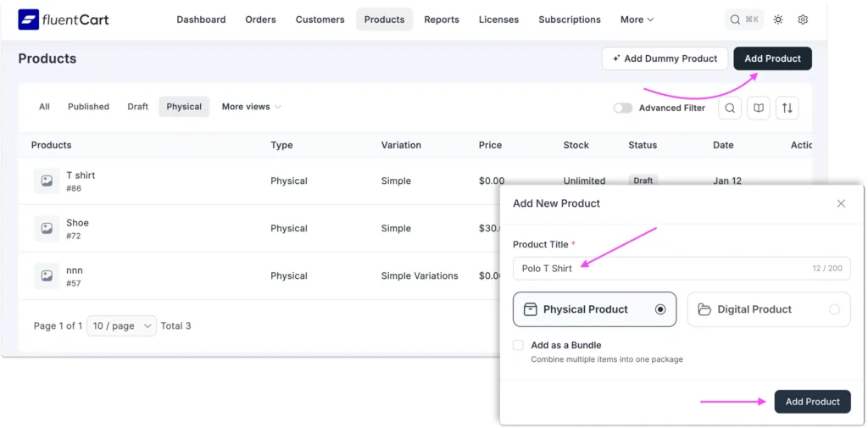Click Simple Variations cell in nnn row
Viewport: 868px width, 428px height.
click(x=420, y=275)
